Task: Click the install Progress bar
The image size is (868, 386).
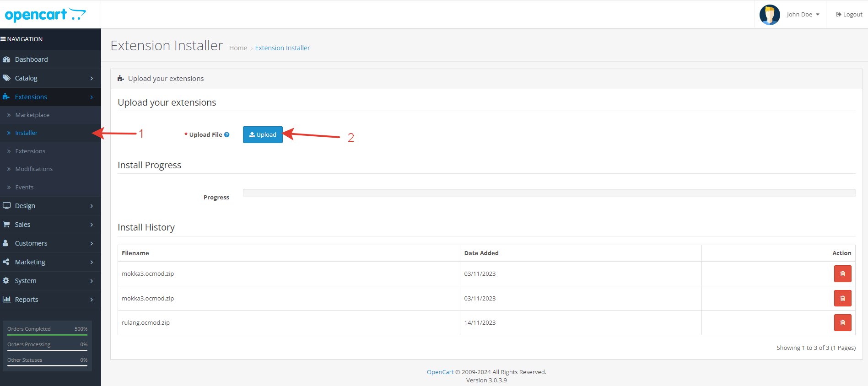Action: click(x=549, y=193)
